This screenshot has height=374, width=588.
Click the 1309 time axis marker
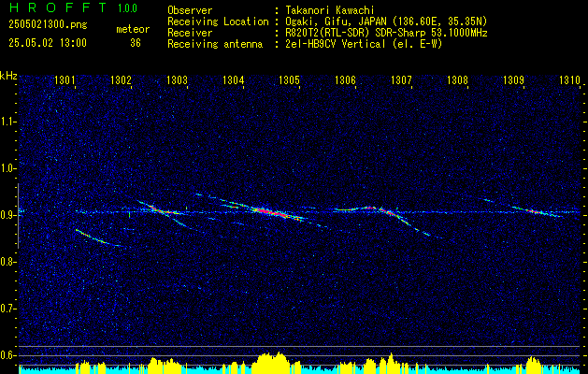pyautogui.click(x=513, y=79)
